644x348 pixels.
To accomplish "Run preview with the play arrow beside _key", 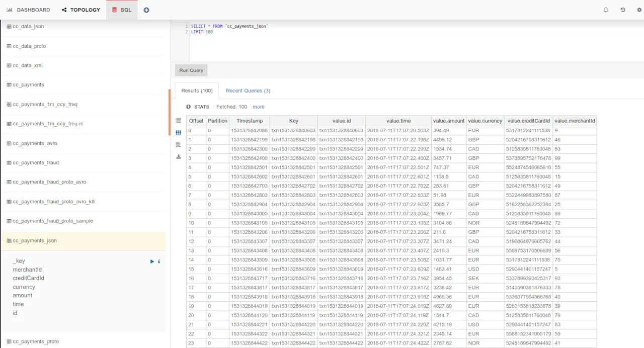I will [x=152, y=261].
